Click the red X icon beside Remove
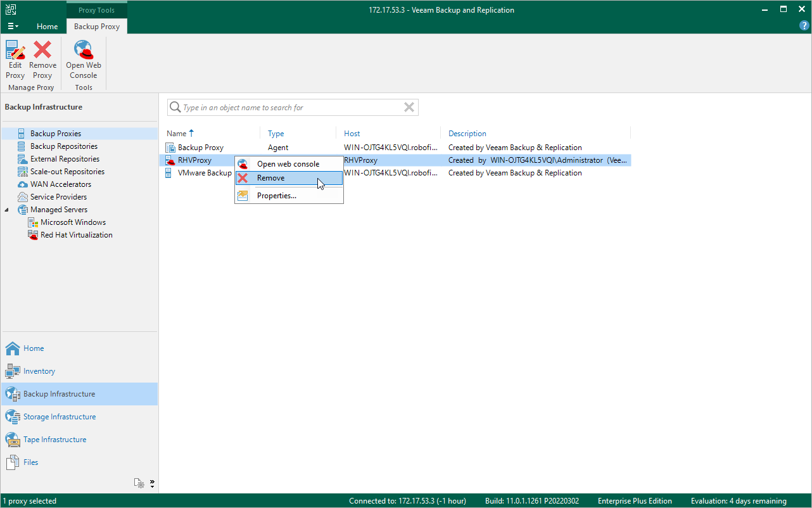 [x=243, y=178]
